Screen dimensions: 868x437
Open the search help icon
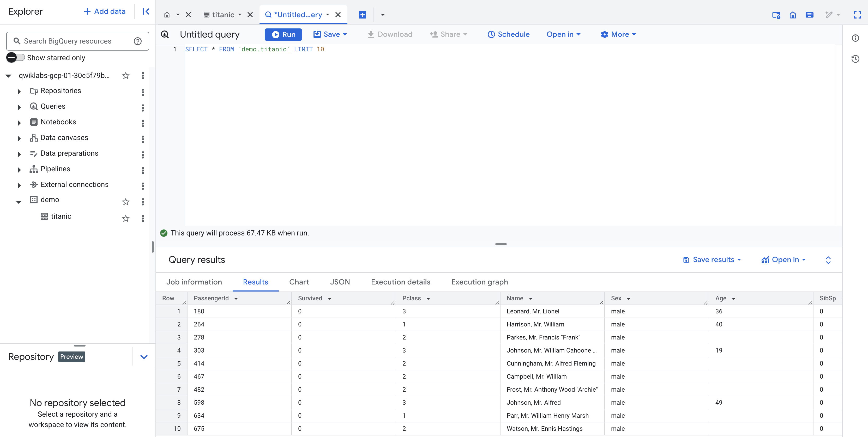(137, 41)
